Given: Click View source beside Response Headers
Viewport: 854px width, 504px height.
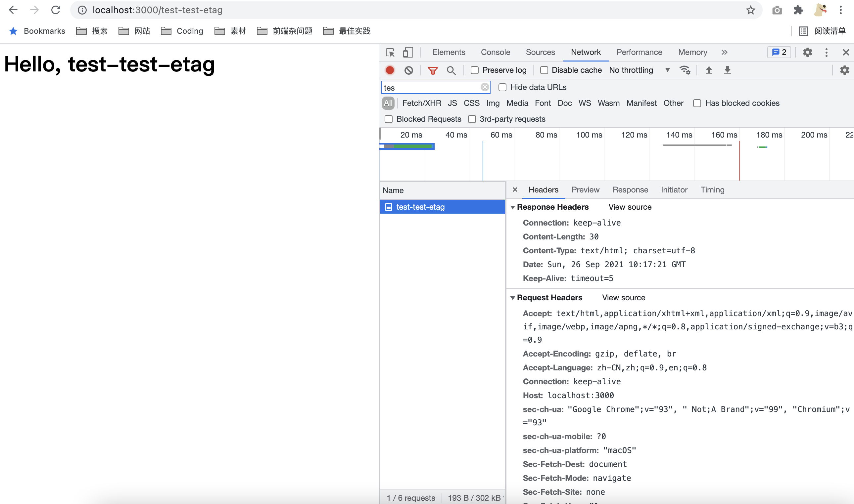Looking at the screenshot, I should pos(630,207).
